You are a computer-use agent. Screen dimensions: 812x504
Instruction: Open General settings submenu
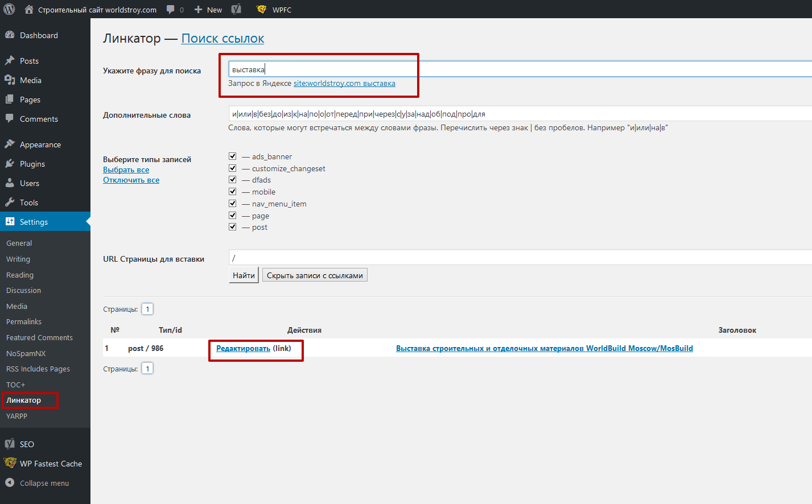(19, 243)
